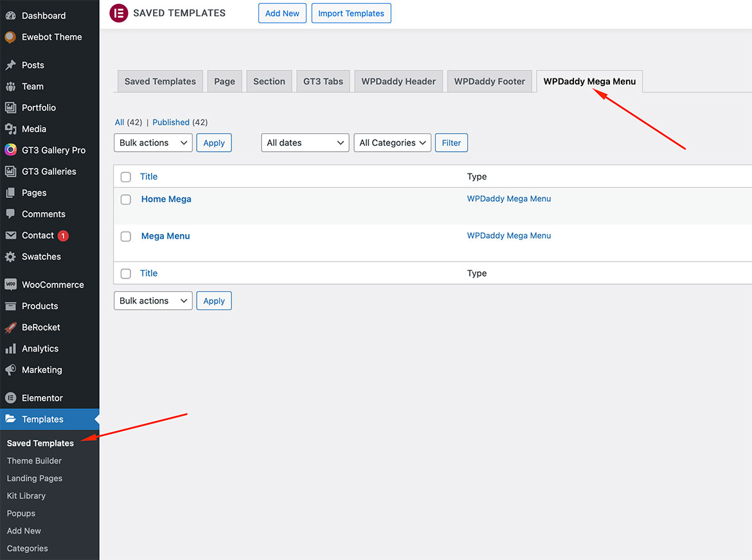Image resolution: width=752 pixels, height=560 pixels.
Task: Click the Contact envelope icon
Action: tap(10, 235)
